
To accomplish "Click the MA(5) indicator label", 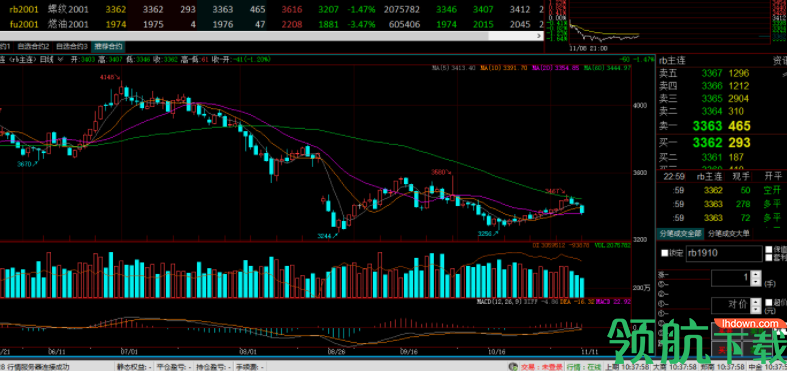I will (x=454, y=67).
